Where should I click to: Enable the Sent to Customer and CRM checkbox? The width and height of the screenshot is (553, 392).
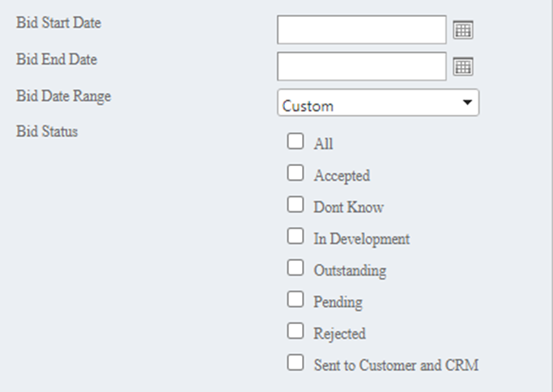(x=296, y=363)
